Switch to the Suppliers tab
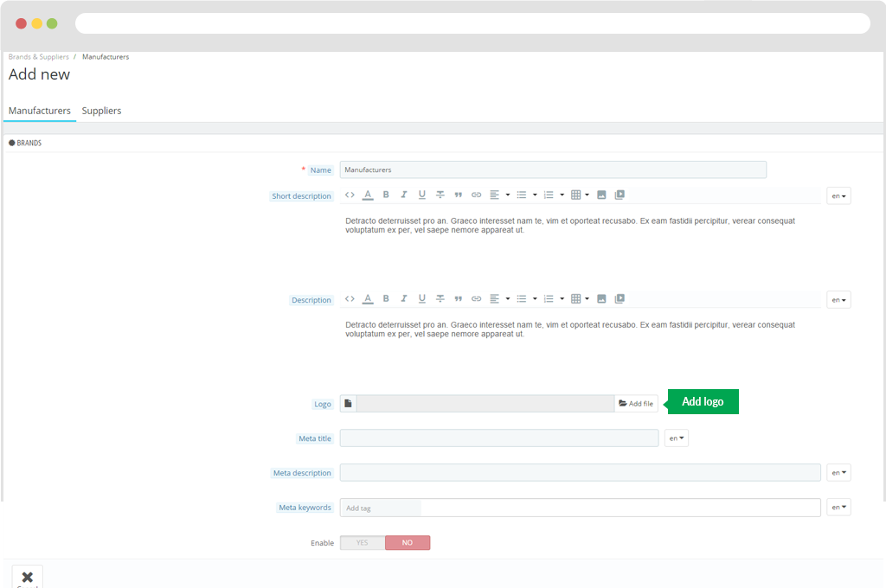This screenshot has width=886, height=588. point(102,111)
